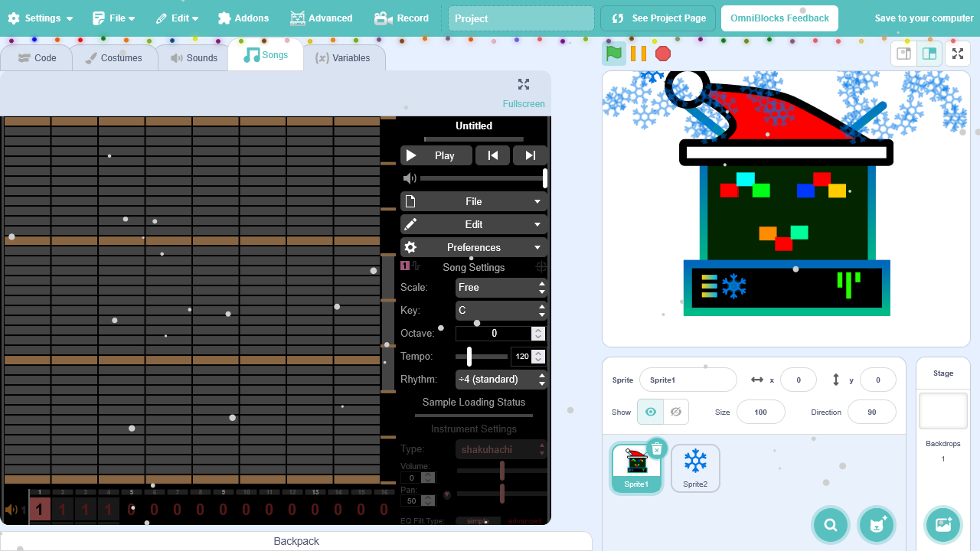Skip to next bar in song player

tap(530, 155)
